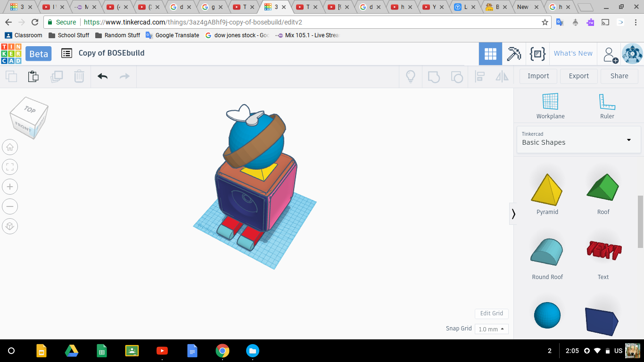Click the Ungroup shapes icon
Screen dimensions: 644x362
click(x=457, y=76)
